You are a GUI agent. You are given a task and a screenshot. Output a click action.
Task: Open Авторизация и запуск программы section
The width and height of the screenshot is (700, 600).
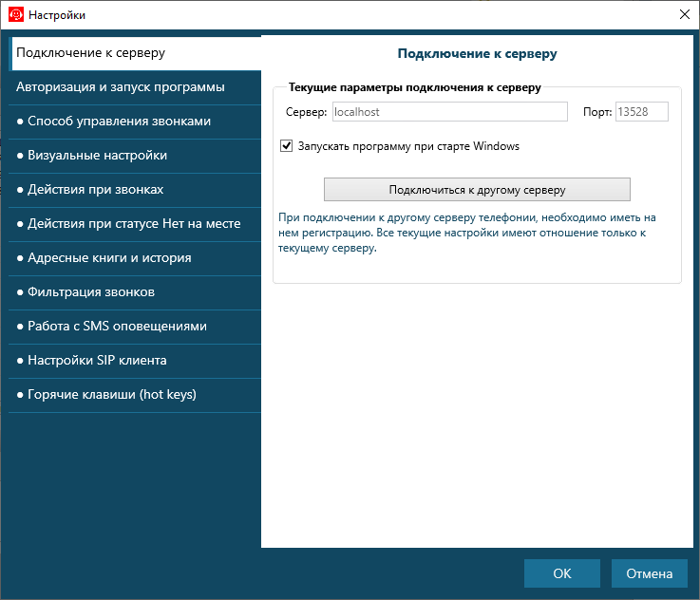click(x=135, y=87)
